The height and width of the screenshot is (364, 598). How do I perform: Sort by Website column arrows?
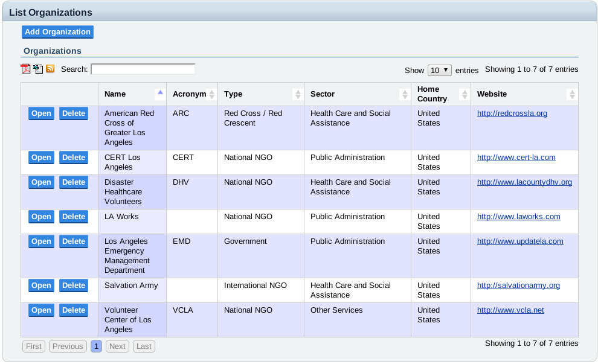click(x=572, y=94)
